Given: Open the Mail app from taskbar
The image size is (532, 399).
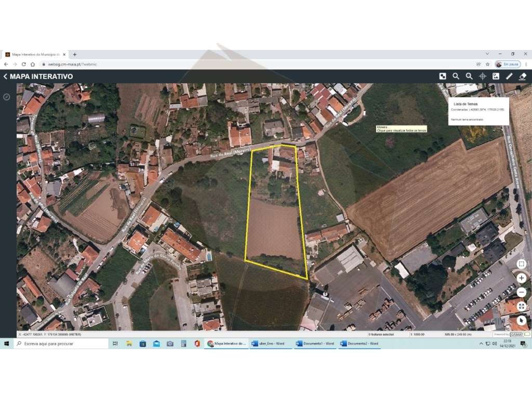Looking at the screenshot, I should [156, 344].
